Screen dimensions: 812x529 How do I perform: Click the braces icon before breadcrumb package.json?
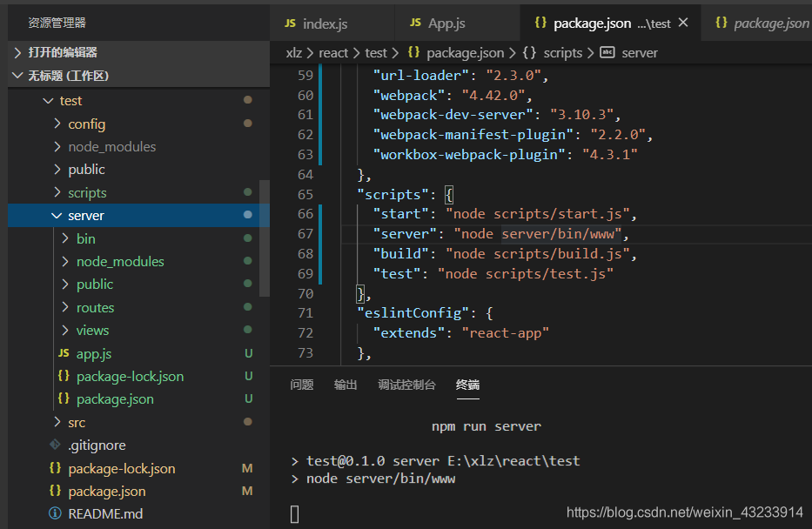[x=413, y=52]
